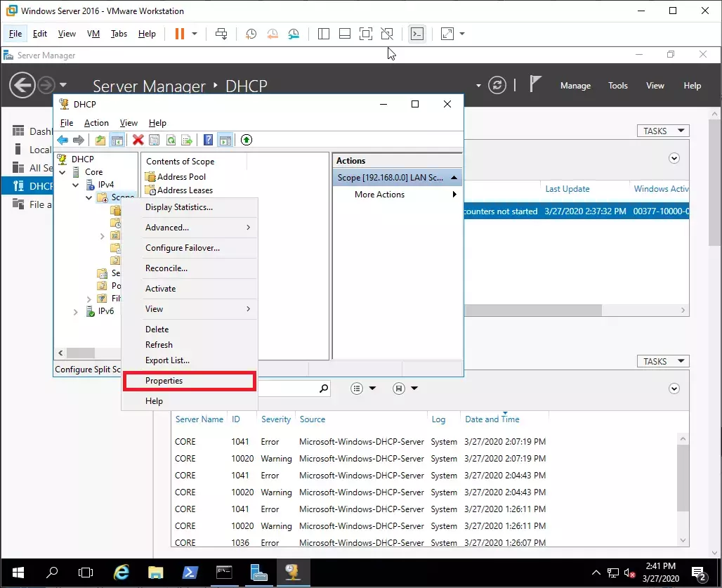Click the servers list horizontal scrollbar

pyautogui.click(x=533, y=311)
